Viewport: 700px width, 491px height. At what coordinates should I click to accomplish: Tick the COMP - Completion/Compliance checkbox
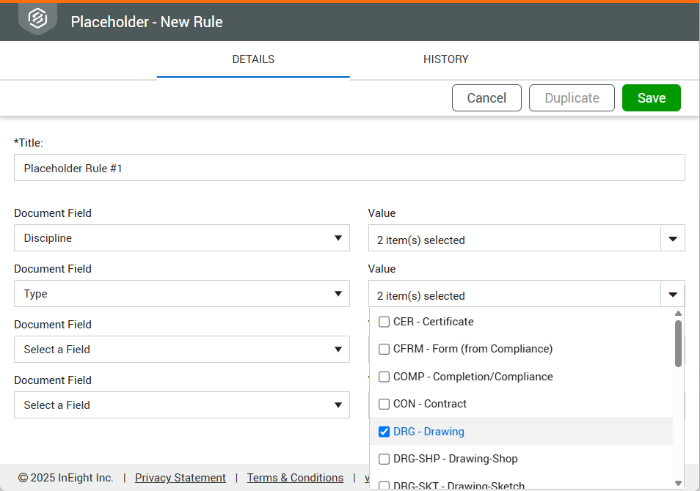click(384, 377)
